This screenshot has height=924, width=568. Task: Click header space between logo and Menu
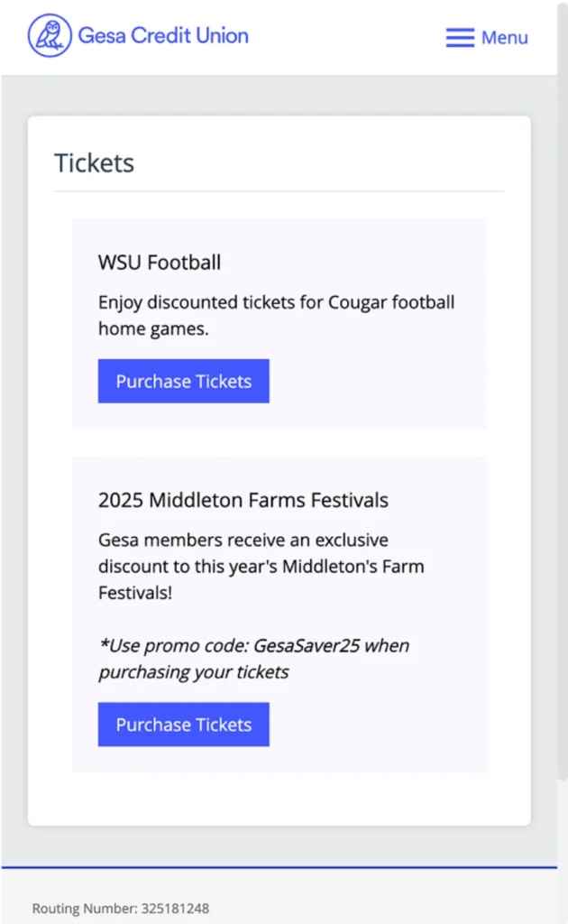[347, 38]
